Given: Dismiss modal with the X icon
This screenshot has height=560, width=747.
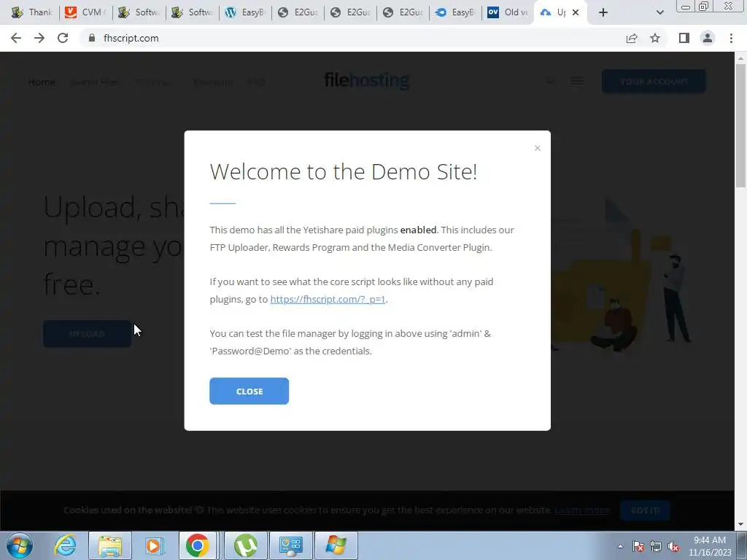Looking at the screenshot, I should click(538, 148).
